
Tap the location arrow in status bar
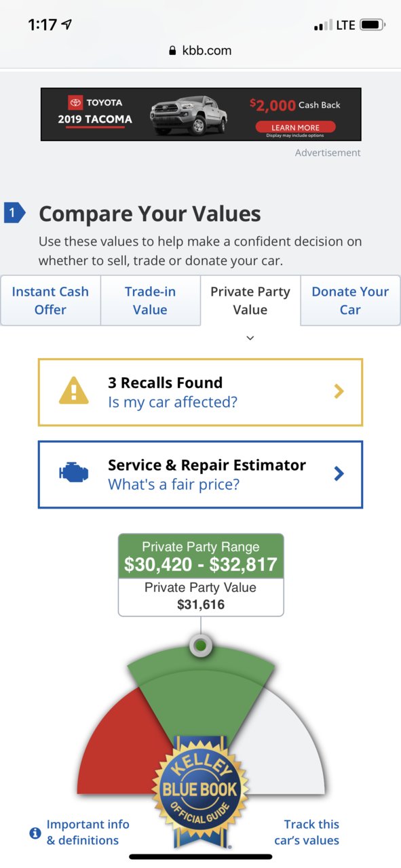pos(66,25)
